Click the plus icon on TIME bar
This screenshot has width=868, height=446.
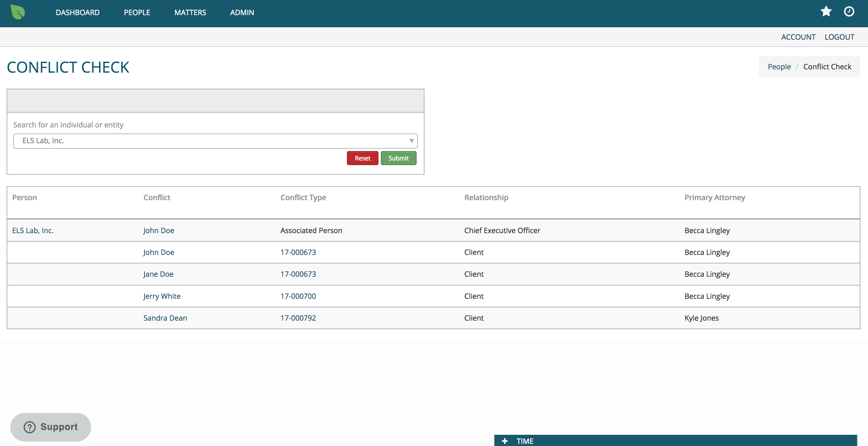[504, 441]
